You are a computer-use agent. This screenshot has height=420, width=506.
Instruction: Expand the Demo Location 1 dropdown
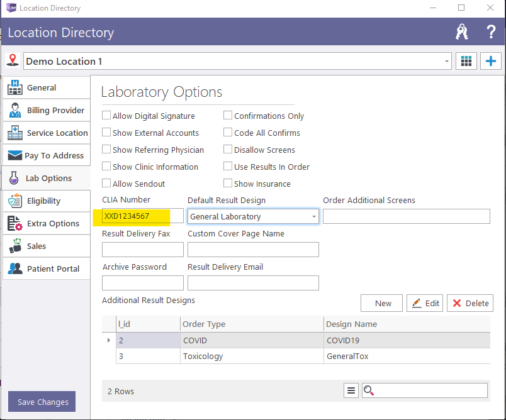(x=447, y=62)
